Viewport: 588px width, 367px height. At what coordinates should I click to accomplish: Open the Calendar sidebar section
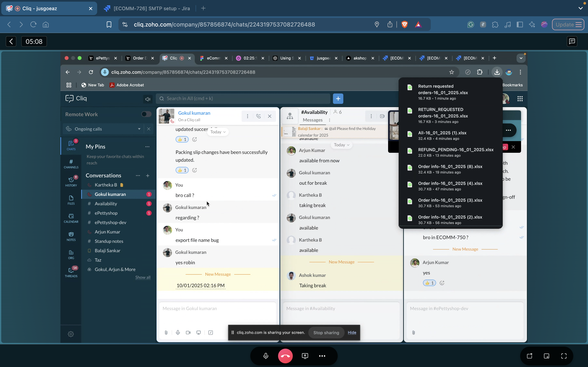coord(71,218)
